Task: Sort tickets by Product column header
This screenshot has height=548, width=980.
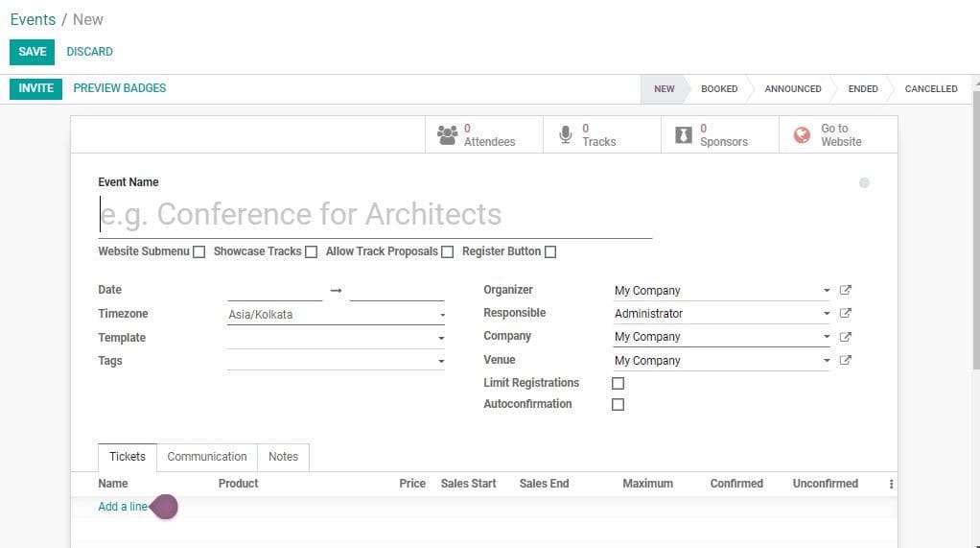Action: click(x=238, y=484)
